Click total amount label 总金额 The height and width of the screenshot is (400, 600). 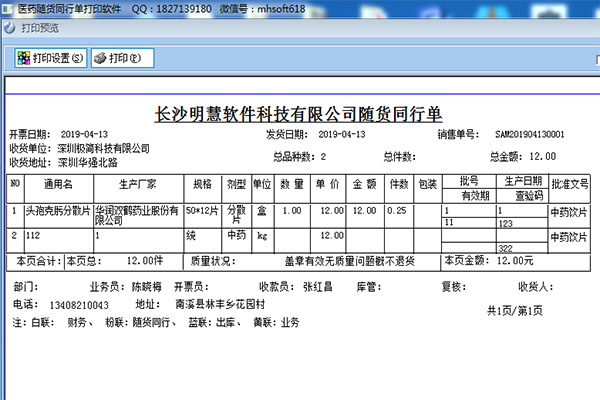[x=506, y=157]
